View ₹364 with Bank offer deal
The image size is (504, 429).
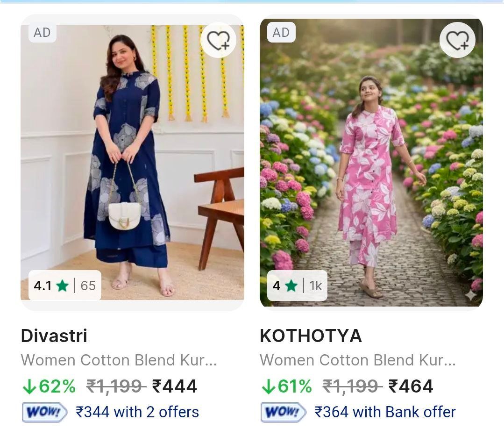point(385,412)
